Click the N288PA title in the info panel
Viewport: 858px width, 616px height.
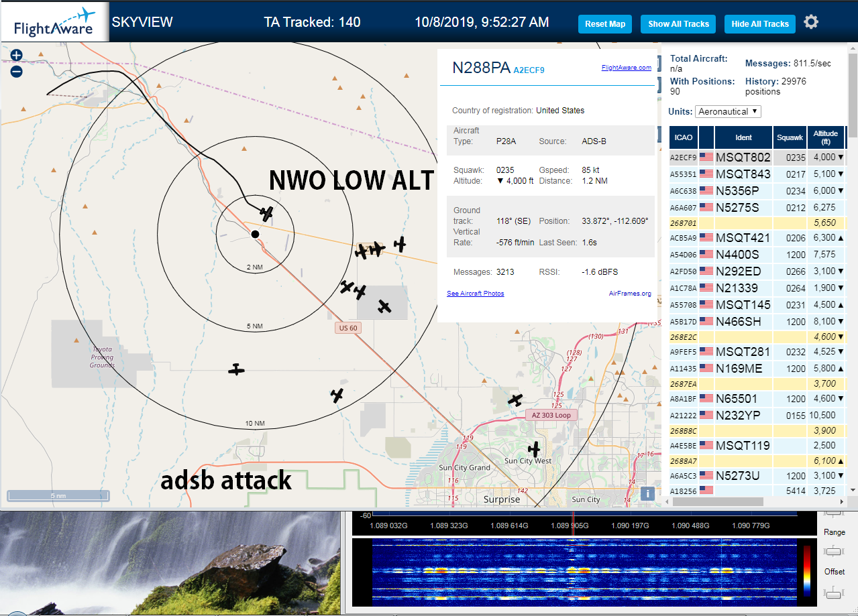click(481, 68)
